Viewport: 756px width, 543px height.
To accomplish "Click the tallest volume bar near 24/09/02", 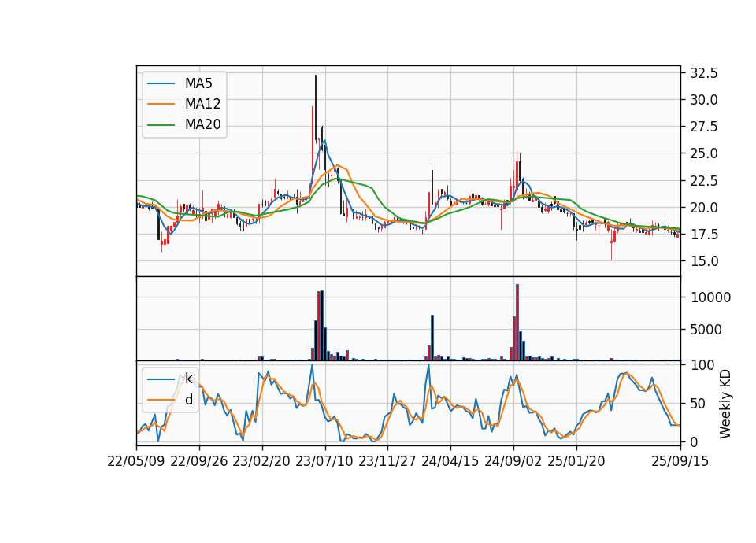I will click(517, 323).
